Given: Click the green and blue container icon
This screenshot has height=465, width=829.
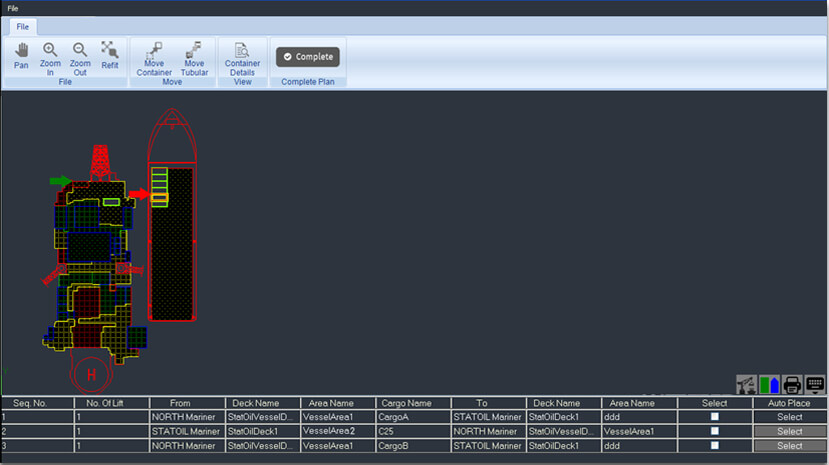Looking at the screenshot, I should (x=769, y=385).
